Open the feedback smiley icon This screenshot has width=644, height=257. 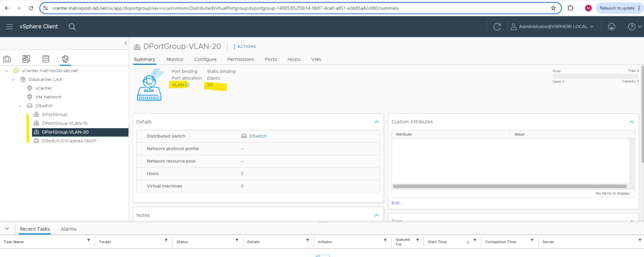(612, 26)
